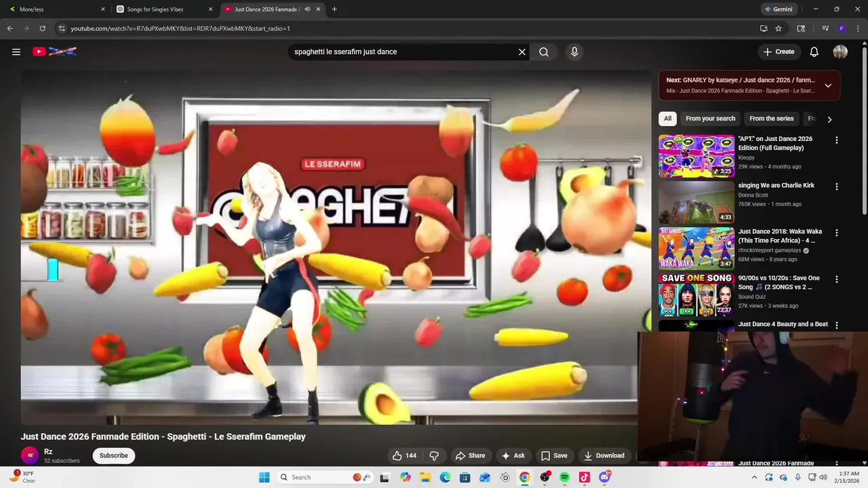The height and width of the screenshot is (488, 868).
Task: Open Waka Waka Just Dance thumbnail
Action: pos(696,248)
